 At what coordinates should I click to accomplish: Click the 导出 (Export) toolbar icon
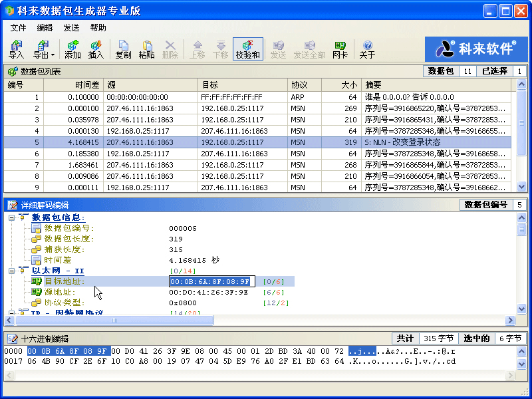click(40, 49)
